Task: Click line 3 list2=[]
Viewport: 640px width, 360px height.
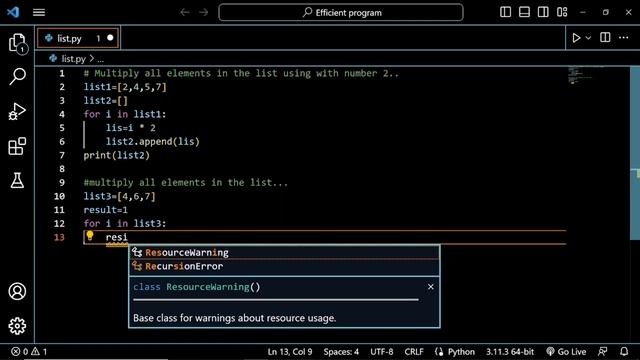Action: click(106, 101)
